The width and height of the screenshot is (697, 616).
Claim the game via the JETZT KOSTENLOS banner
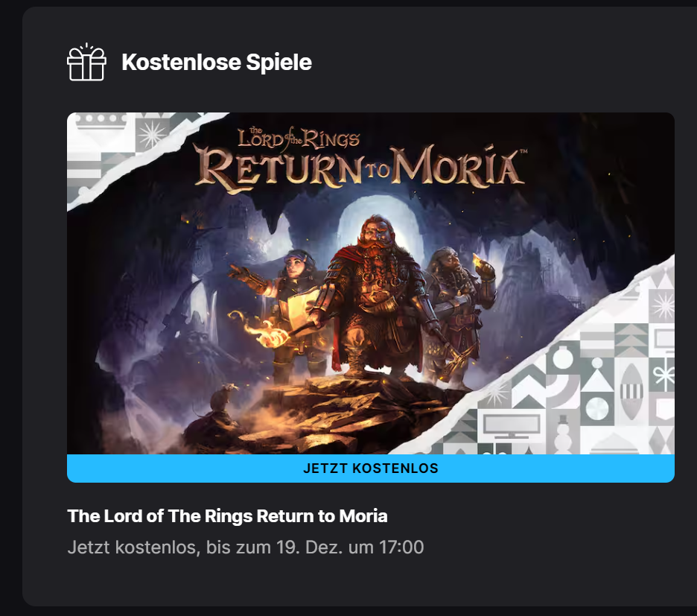click(371, 469)
